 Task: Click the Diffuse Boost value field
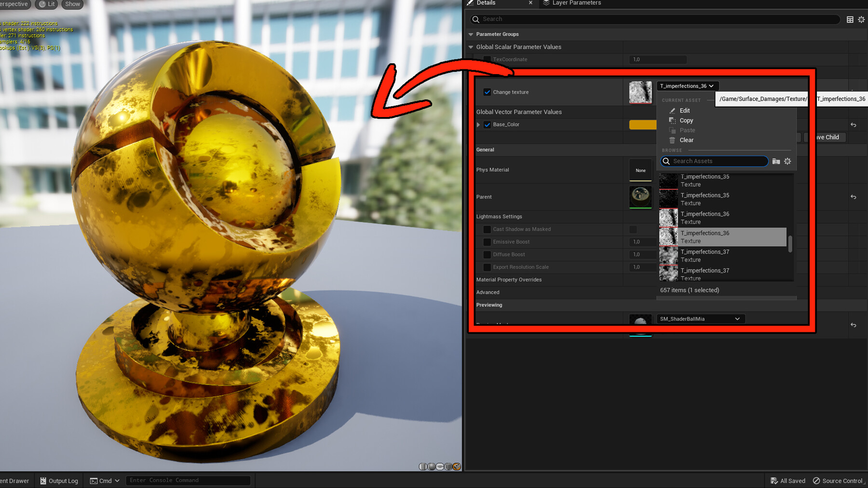tap(643, 254)
